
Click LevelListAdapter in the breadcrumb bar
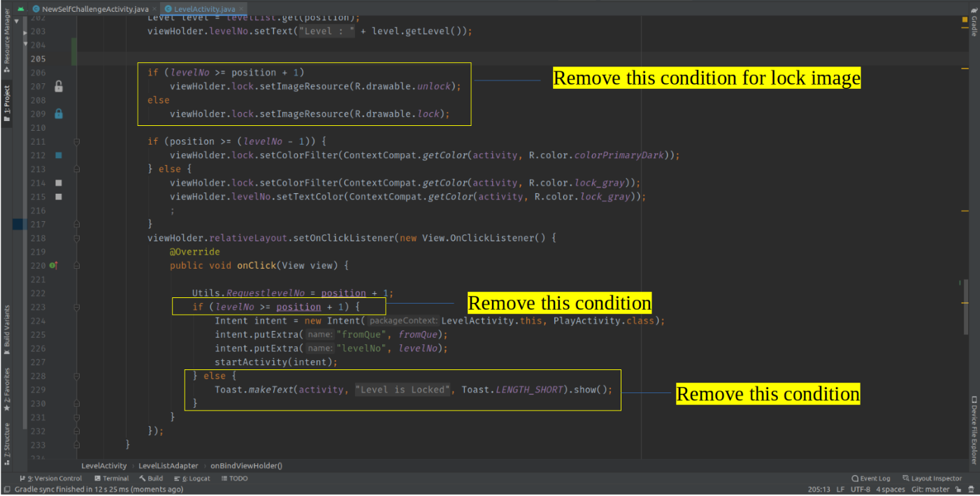(x=168, y=465)
